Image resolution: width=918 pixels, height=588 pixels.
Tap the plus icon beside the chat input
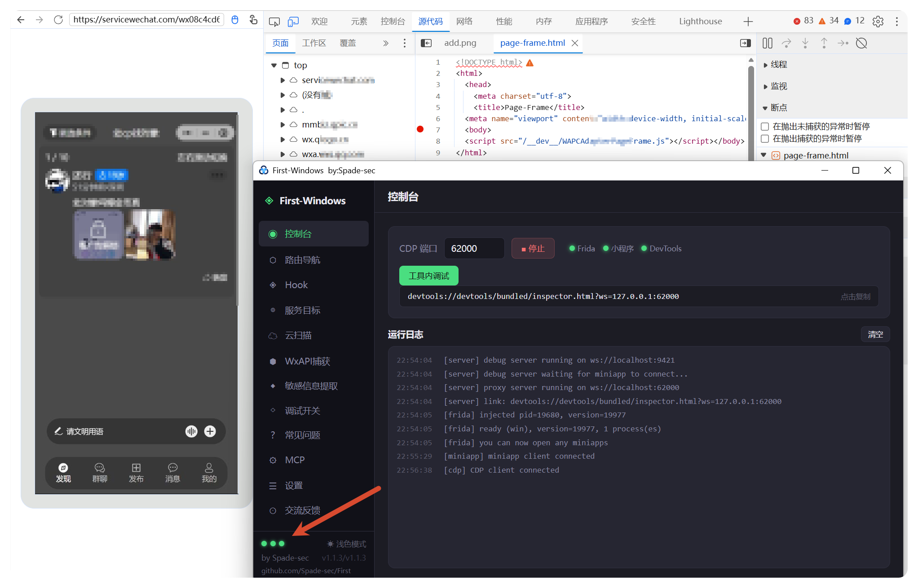[210, 431]
